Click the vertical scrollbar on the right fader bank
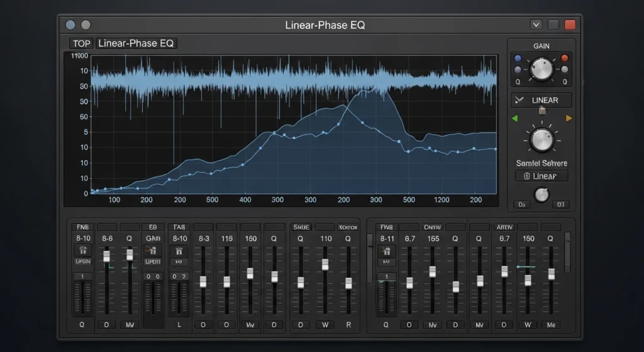The image size is (644, 352). pos(568,253)
